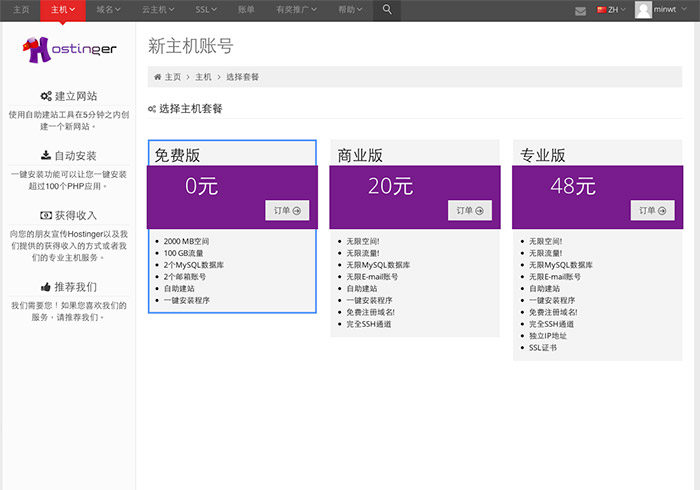Select the 专业版 plan title
This screenshot has width=700, height=490.
click(542, 155)
